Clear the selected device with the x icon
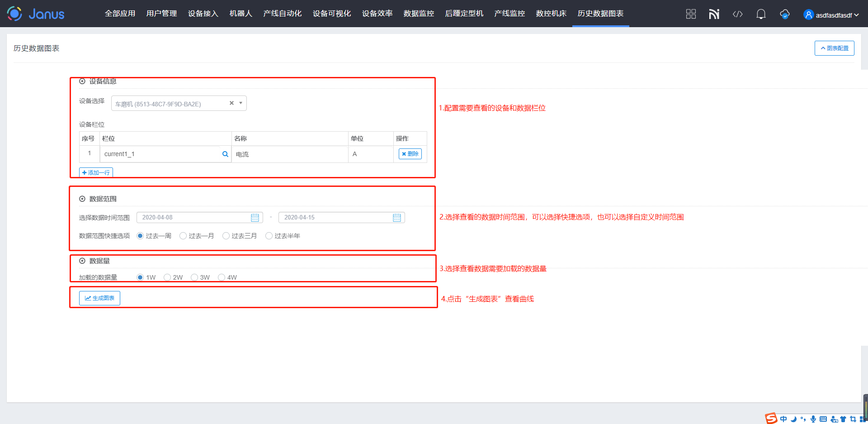 click(231, 103)
